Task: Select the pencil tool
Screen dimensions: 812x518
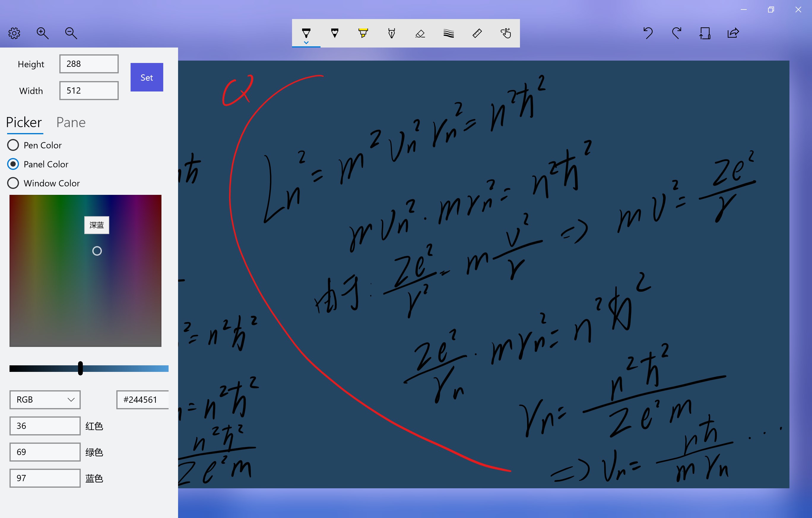Action: [334, 33]
